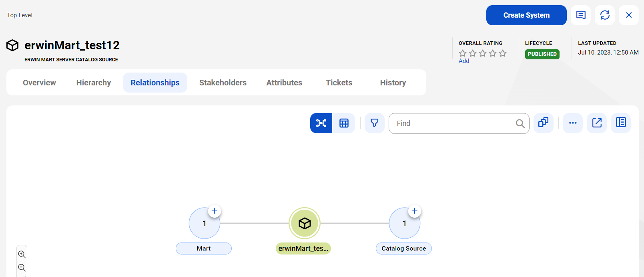Toggle the side panel layout icon
Screen dimensions: 644x277
coord(621,123)
